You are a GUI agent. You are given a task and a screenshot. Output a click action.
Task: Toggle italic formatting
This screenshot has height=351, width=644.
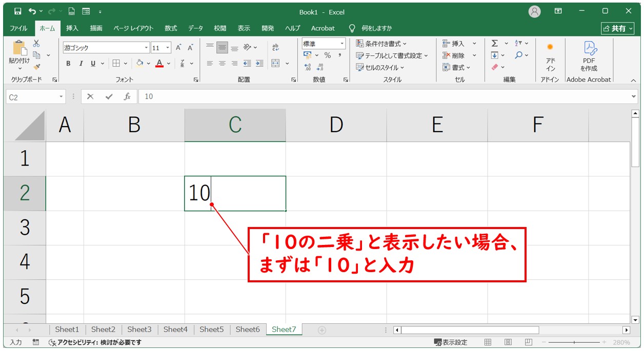tap(80, 64)
